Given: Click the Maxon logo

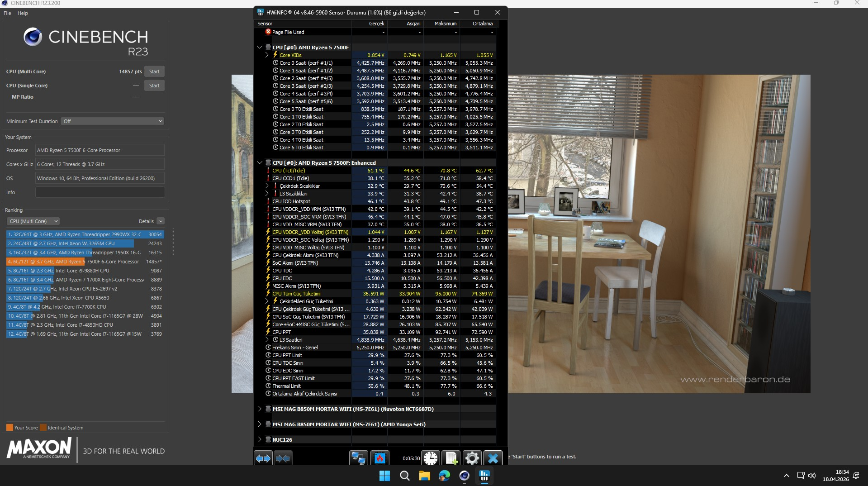Looking at the screenshot, I should click(x=39, y=448).
